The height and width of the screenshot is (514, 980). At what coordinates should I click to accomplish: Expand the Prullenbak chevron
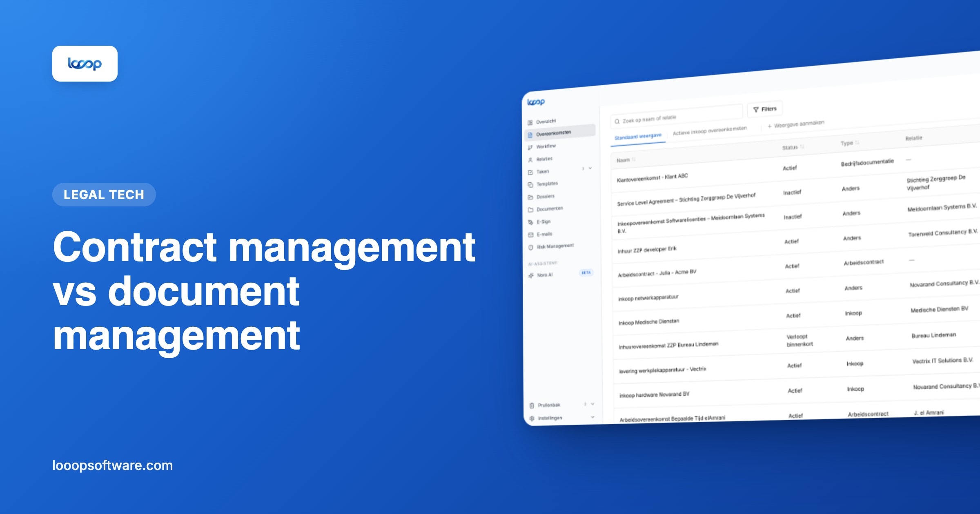click(x=592, y=404)
